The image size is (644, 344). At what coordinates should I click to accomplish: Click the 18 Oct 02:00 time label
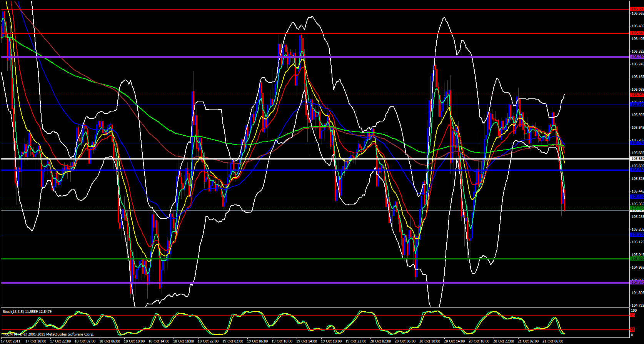click(x=85, y=341)
